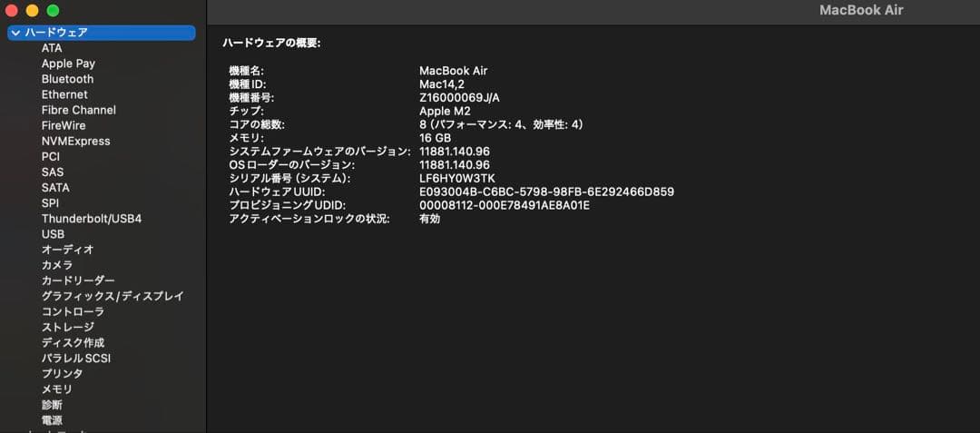Collapse the ハードウェア section chevron
Image resolution: width=980 pixels, height=433 pixels.
click(15, 33)
